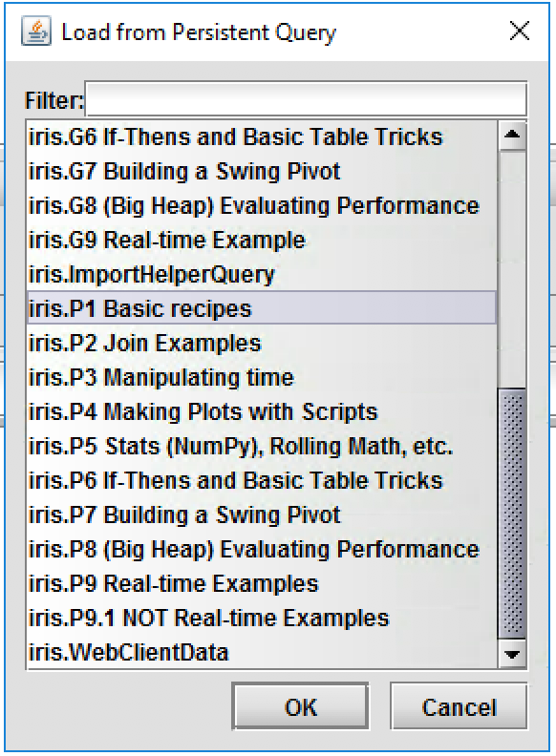Click the scrollbar up arrow

(512, 136)
